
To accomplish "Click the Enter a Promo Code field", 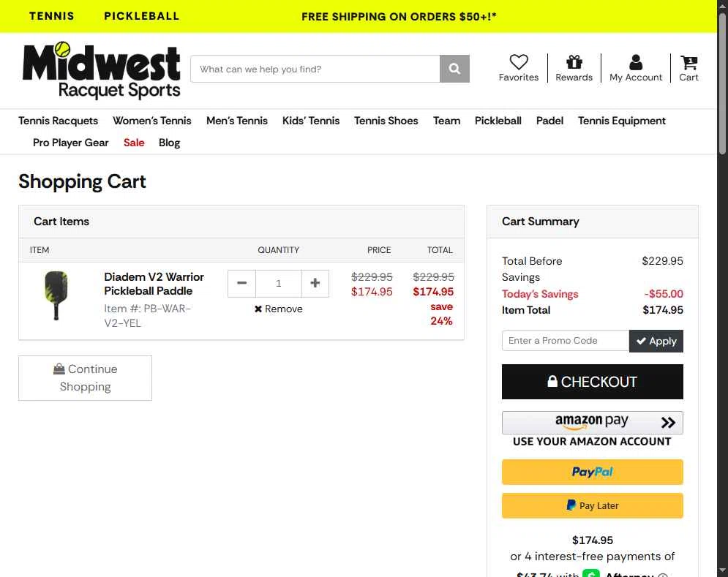I will [x=566, y=341].
